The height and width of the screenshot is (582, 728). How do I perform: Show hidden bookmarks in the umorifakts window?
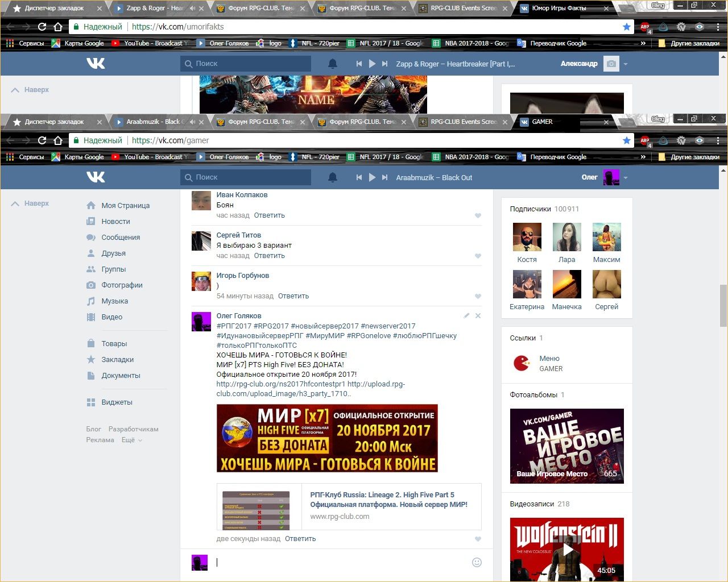pos(643,43)
